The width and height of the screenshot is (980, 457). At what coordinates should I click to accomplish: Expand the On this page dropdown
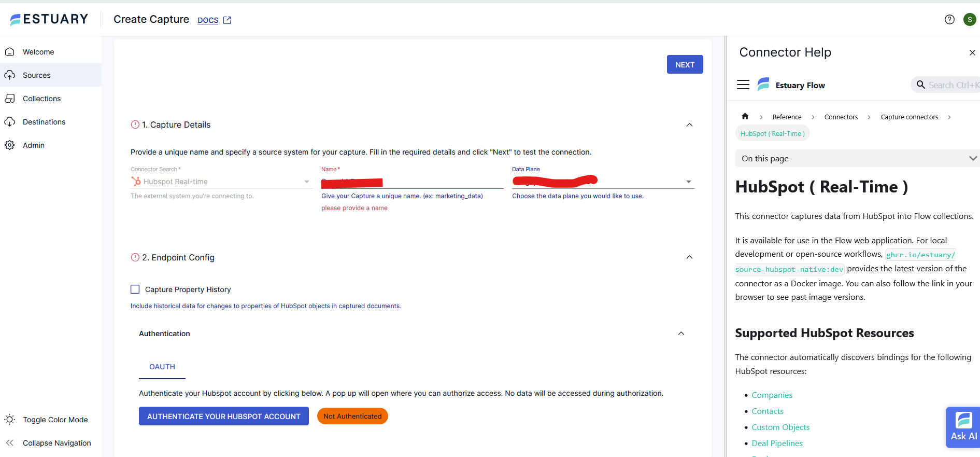857,158
